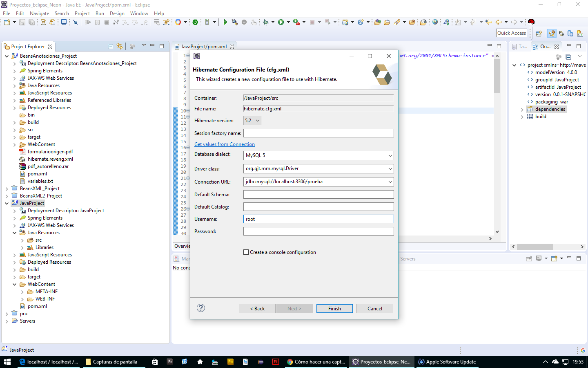Collapse Java Resources under JavaProject
This screenshot has height=368, width=588.
click(15, 233)
